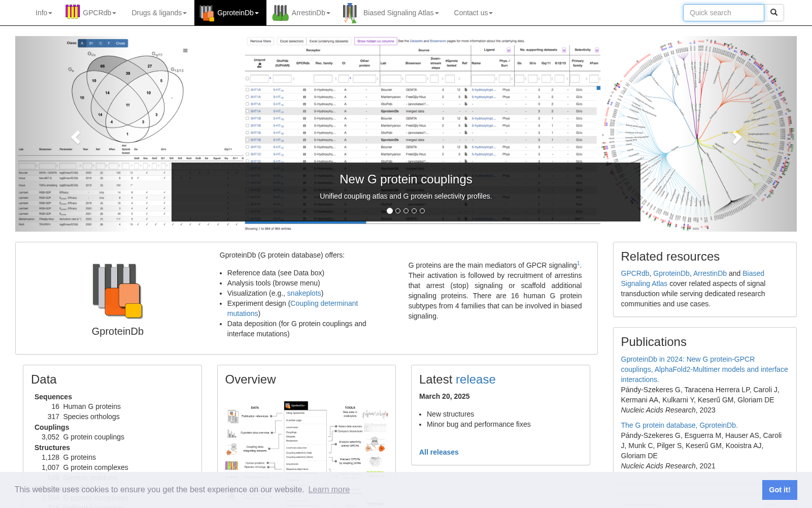Click the release link in Latest release
The image size is (812, 508).
pyautogui.click(x=476, y=379)
